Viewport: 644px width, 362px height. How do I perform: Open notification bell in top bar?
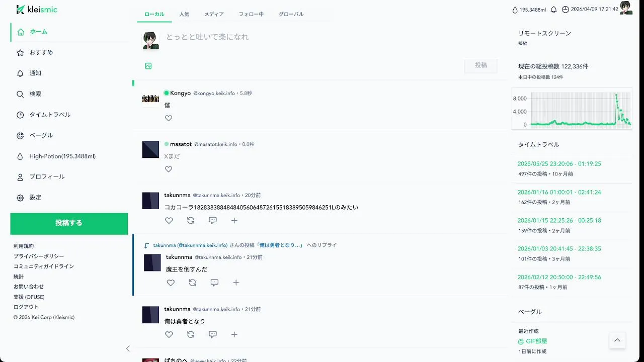tap(554, 10)
